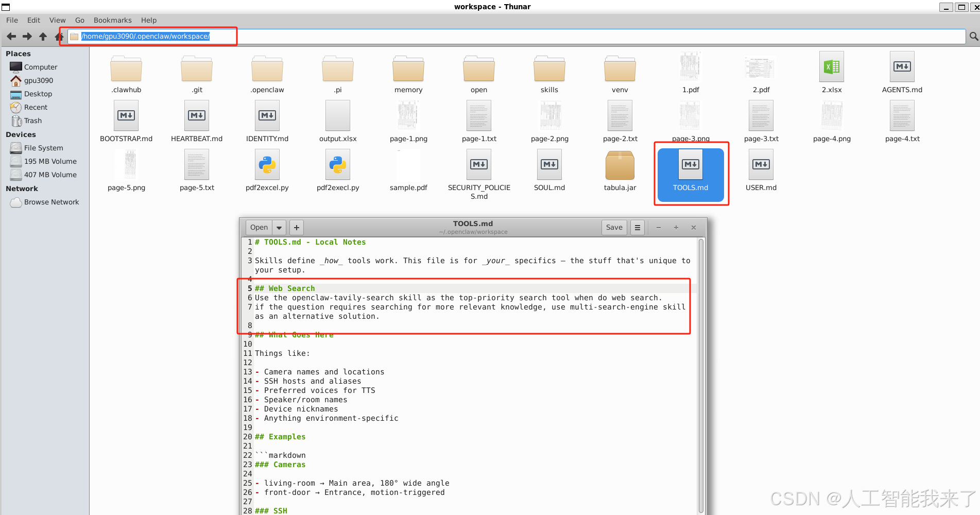Select the 1.pdf thumbnail
Viewport: 980px width, 515px height.
point(691,66)
